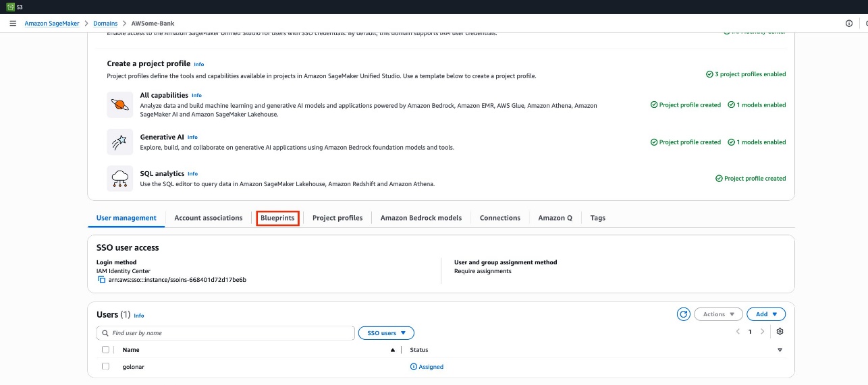Click the SQL analytics cloud icon

click(x=120, y=179)
